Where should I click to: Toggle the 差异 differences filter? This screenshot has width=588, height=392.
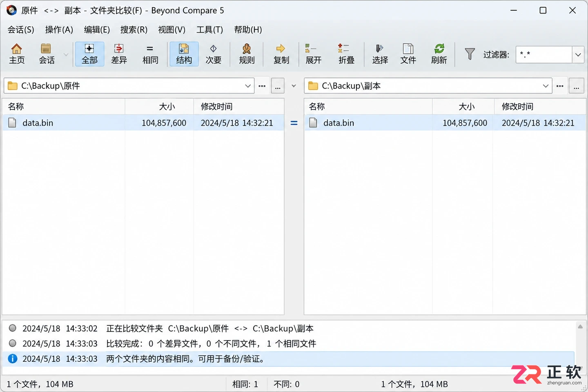click(119, 54)
